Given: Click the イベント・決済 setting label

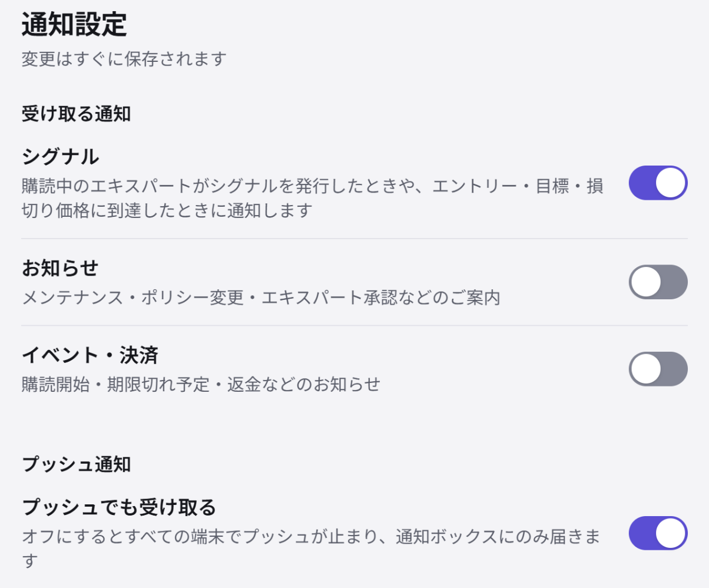Looking at the screenshot, I should click(x=90, y=355).
